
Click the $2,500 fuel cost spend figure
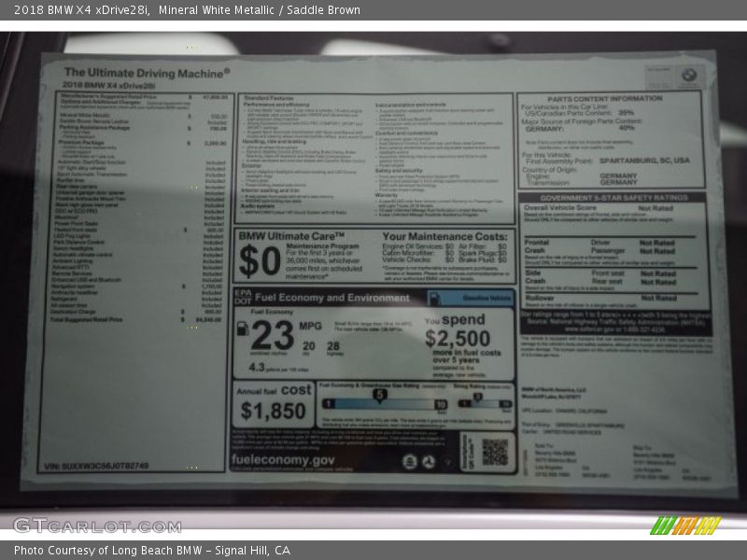tap(458, 338)
